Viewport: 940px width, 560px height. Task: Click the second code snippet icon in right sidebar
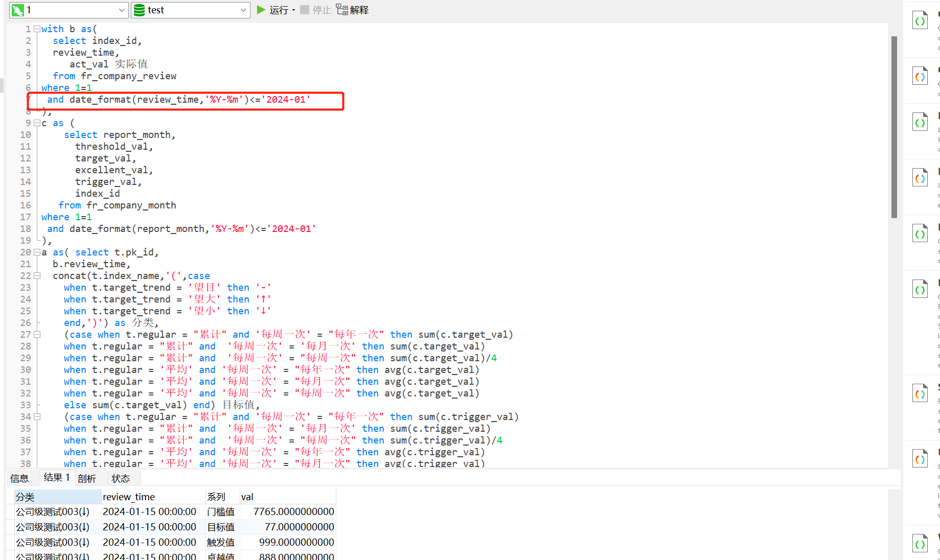pyautogui.click(x=920, y=77)
